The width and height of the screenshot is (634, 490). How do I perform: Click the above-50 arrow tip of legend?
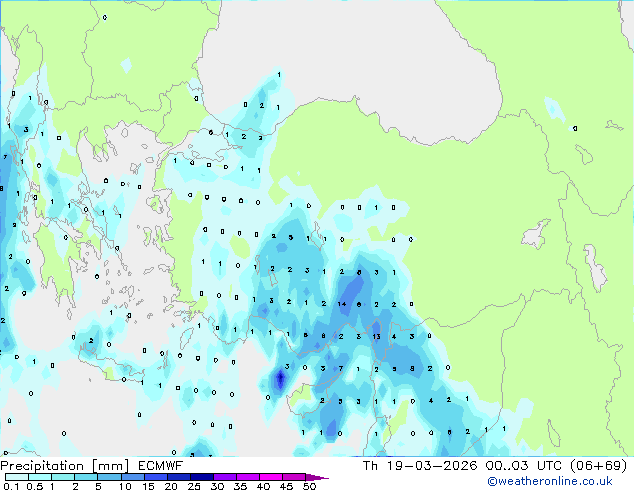point(317,477)
